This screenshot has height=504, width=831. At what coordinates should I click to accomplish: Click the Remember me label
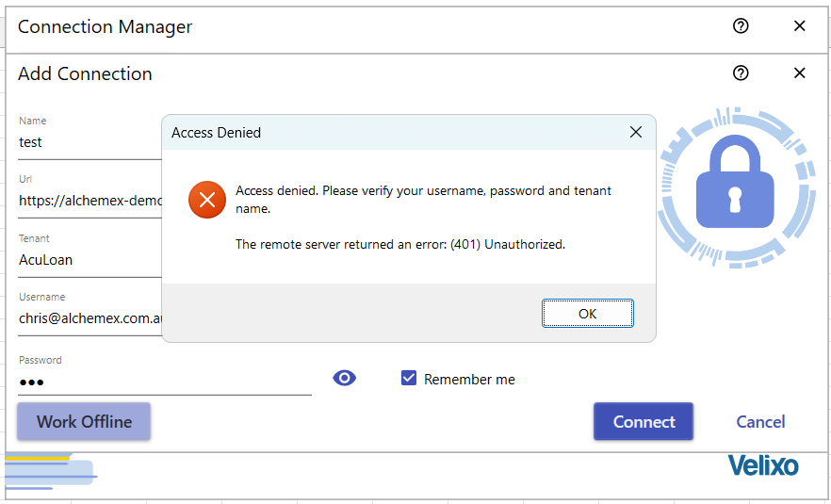[469, 380]
